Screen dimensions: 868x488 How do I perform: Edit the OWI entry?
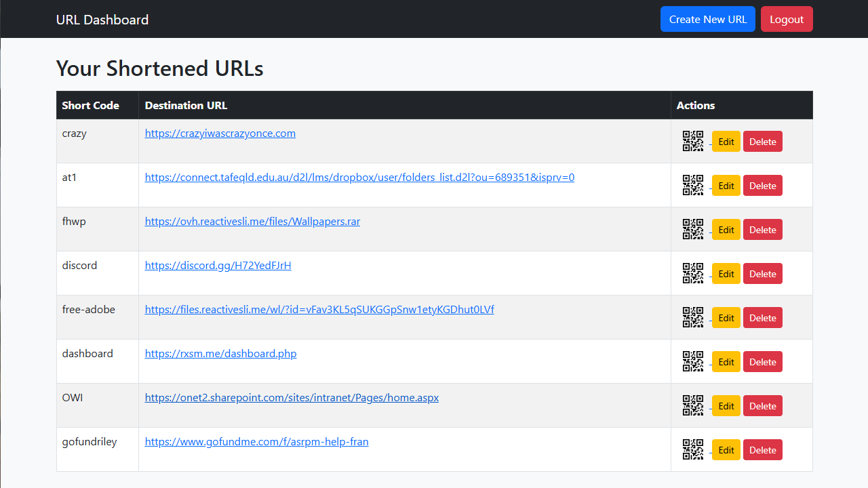coord(726,406)
